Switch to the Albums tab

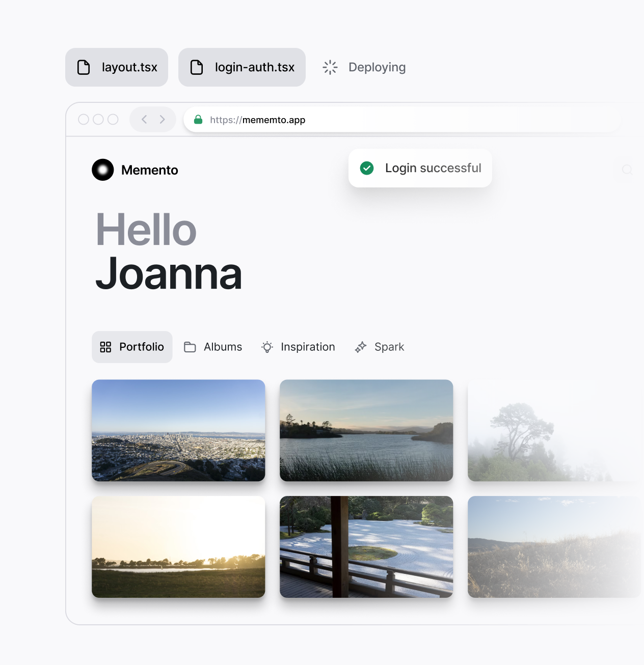pos(213,347)
